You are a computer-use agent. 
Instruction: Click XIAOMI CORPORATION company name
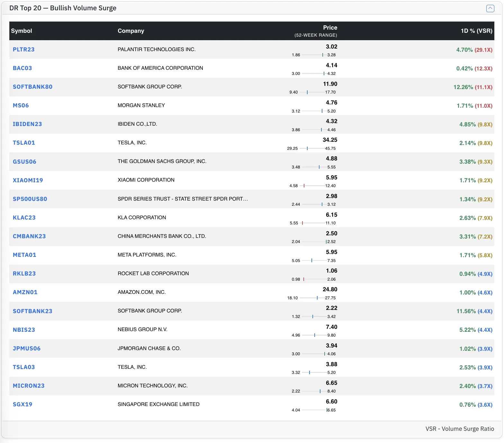(146, 180)
